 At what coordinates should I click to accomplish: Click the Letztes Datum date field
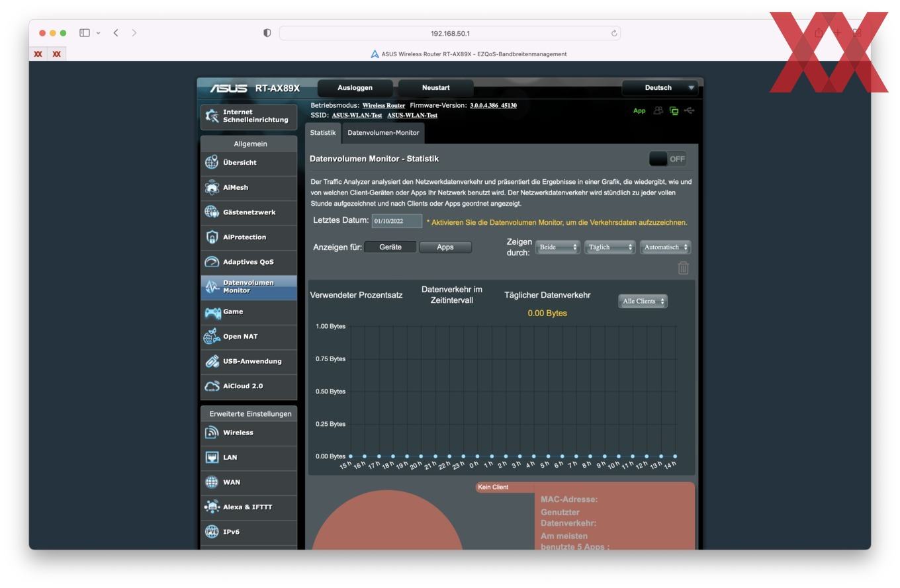397,221
